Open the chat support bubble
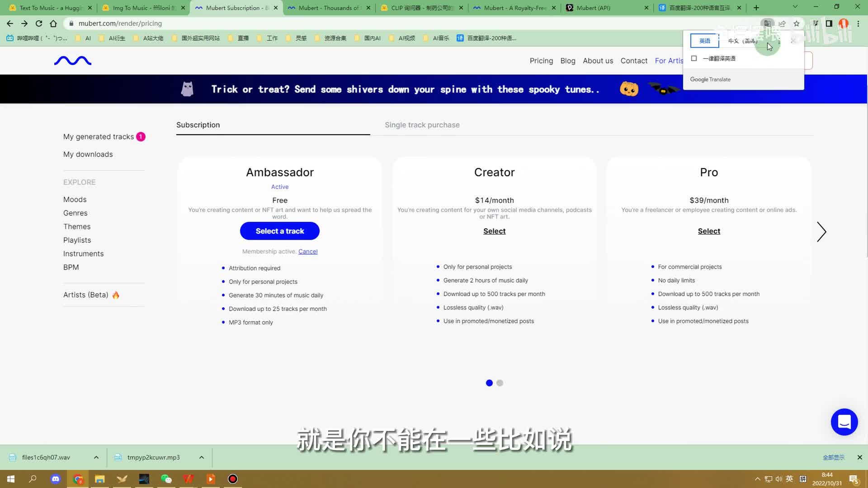Viewport: 868px width, 488px height. coord(844,422)
